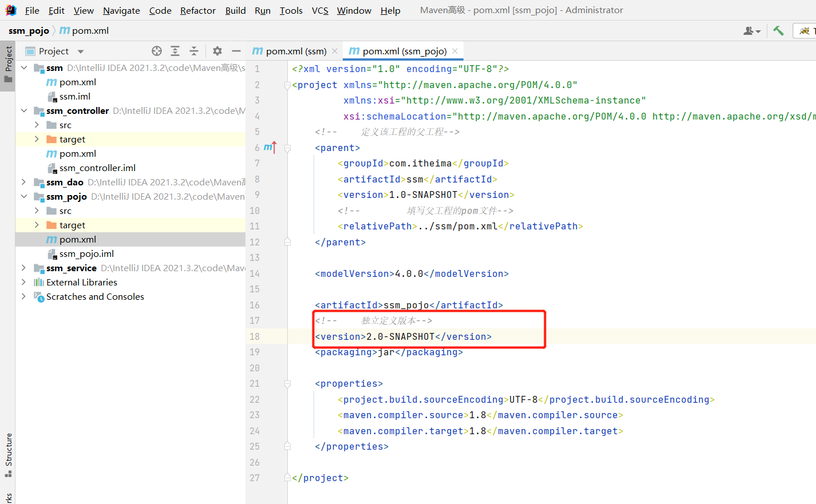Viewport: 816px width, 504px height.
Task: Fold the parent block at line 6
Action: coord(287,148)
